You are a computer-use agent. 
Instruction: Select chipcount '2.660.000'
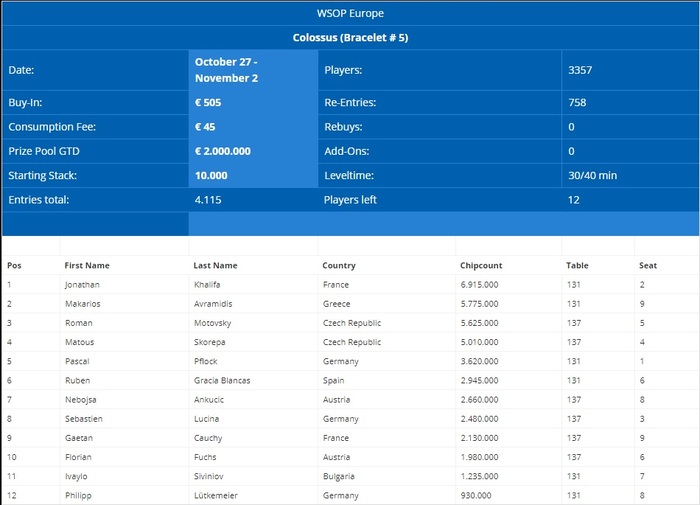coord(479,400)
